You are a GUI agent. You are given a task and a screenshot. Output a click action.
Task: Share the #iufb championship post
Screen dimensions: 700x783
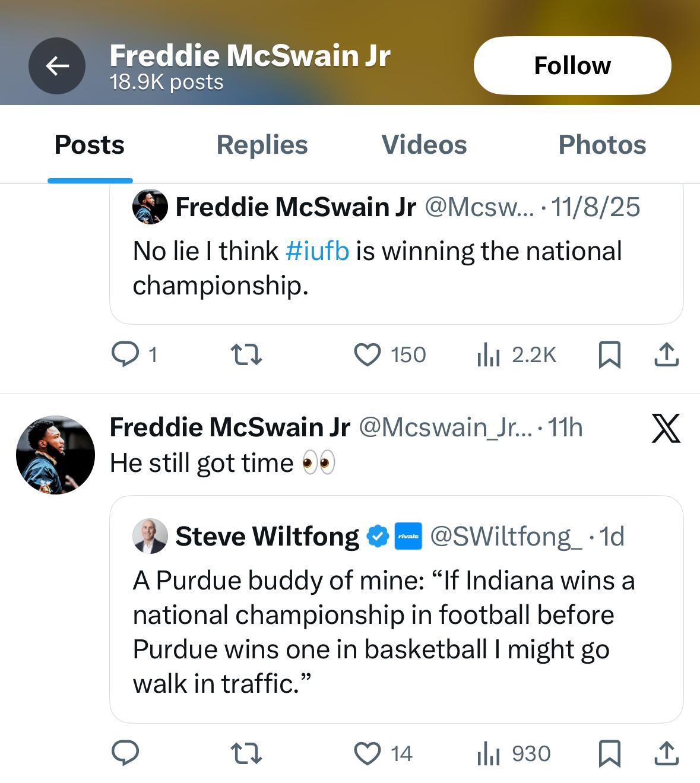(666, 354)
